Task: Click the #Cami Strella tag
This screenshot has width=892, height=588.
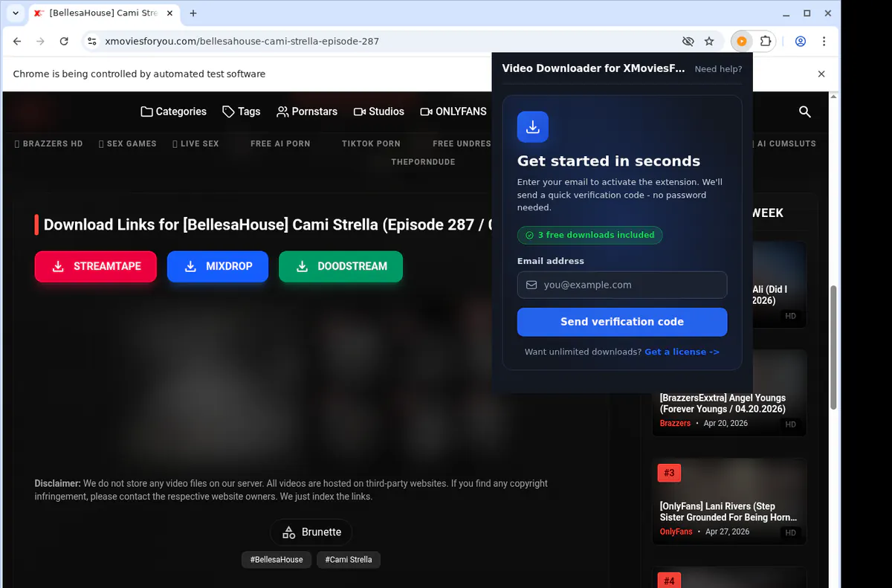Action: 349,559
